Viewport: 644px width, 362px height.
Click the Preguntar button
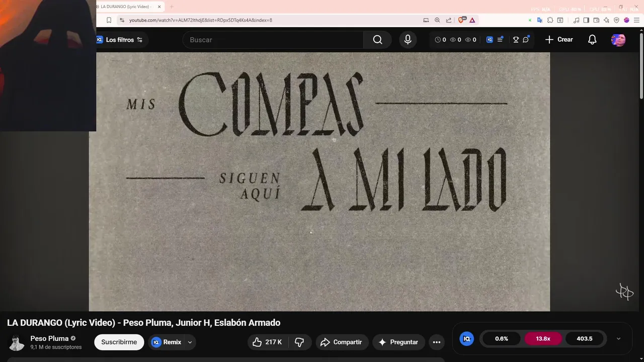point(398,342)
